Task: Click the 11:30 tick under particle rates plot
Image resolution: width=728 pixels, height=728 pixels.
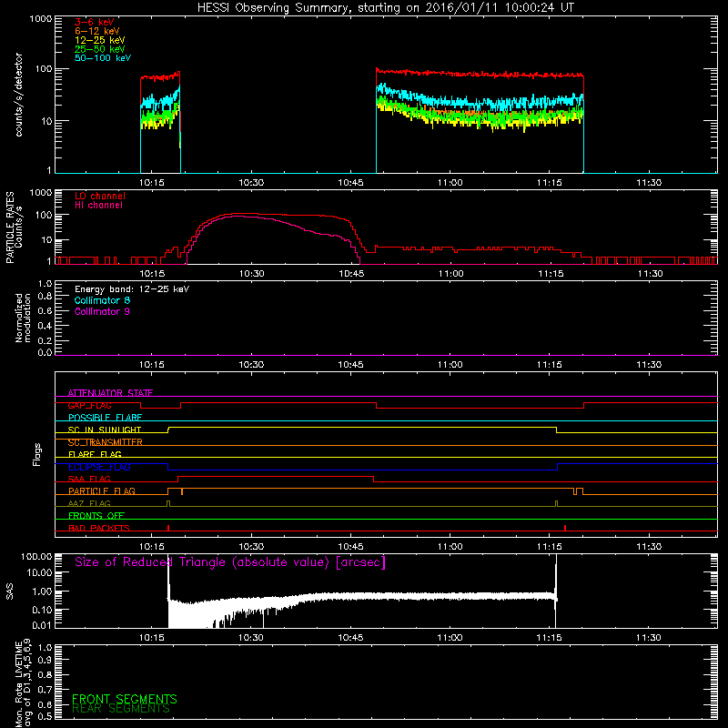Action: click(x=650, y=274)
